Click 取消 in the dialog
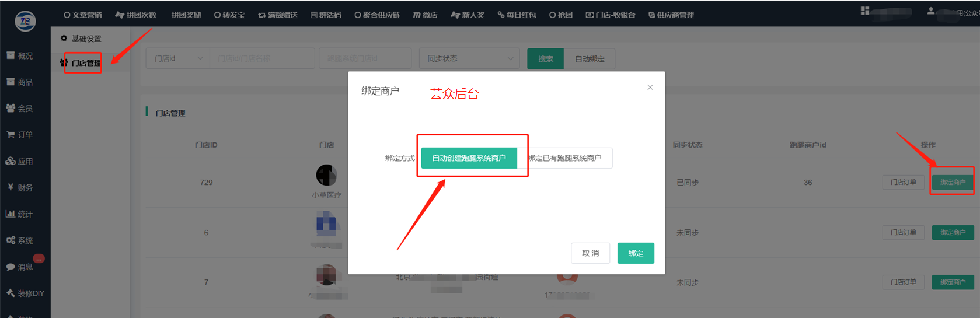The height and width of the screenshot is (318, 980). (x=591, y=253)
